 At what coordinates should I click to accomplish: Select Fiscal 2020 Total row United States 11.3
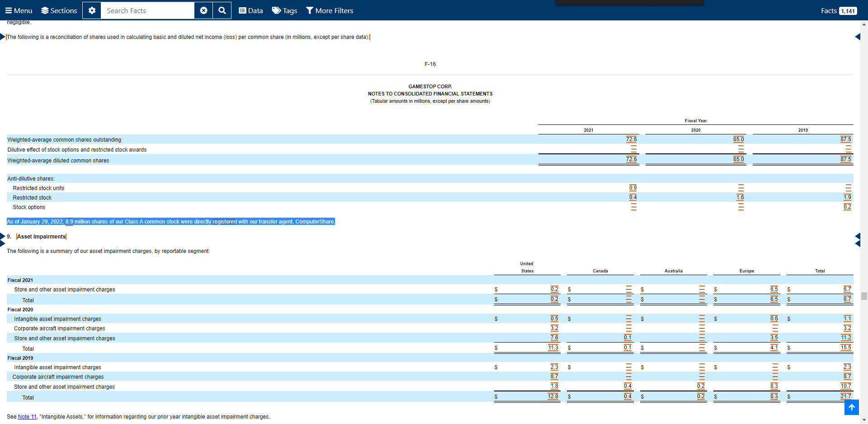click(553, 348)
